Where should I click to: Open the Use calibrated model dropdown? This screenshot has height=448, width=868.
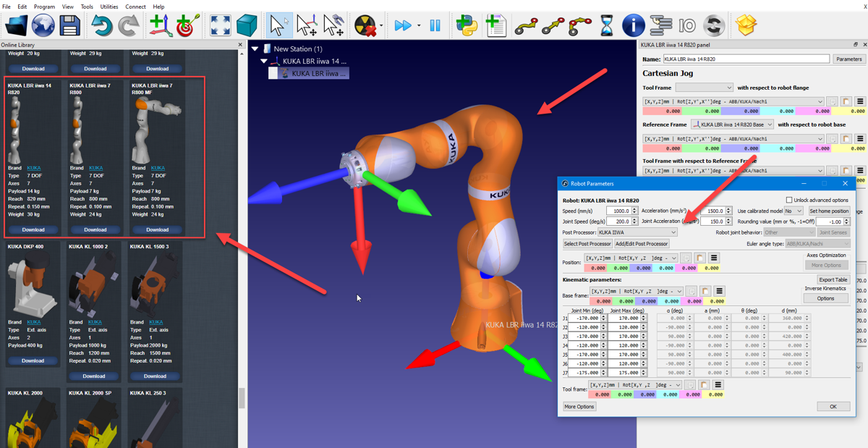(x=793, y=211)
